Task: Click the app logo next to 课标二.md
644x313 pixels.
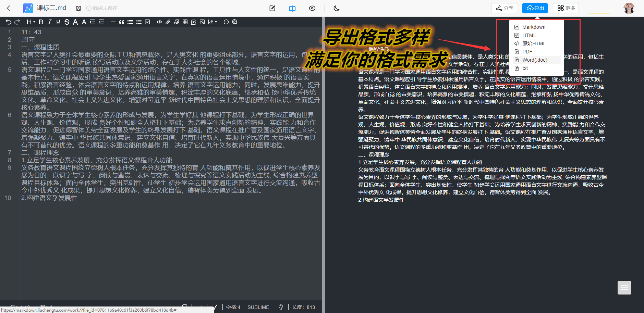Action: (x=28, y=8)
